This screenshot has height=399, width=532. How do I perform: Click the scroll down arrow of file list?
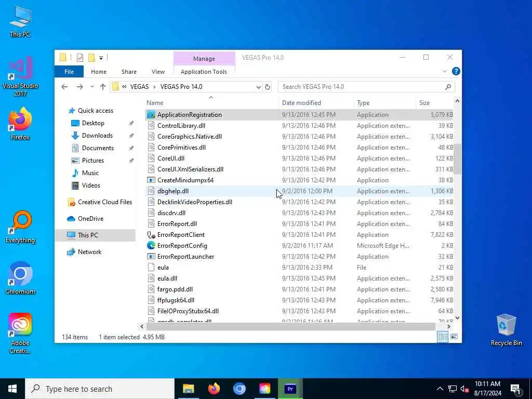(x=457, y=318)
